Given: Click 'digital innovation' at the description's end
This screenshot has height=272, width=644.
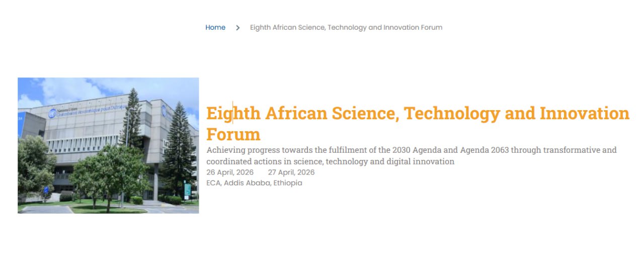Looking at the screenshot, I should pos(422,161).
